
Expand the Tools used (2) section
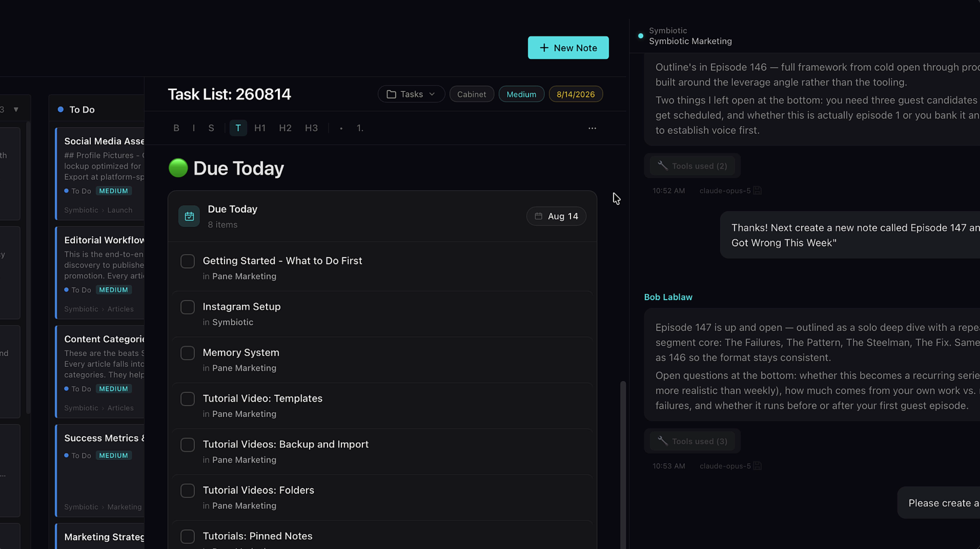692,166
